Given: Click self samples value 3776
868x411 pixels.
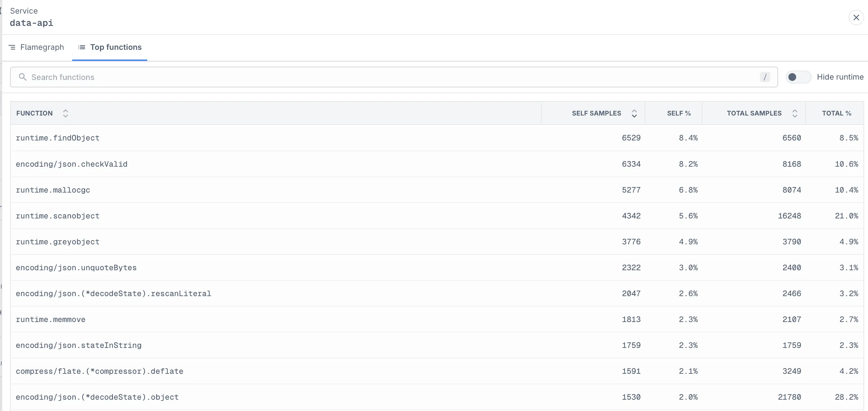Looking at the screenshot, I should pos(631,242).
